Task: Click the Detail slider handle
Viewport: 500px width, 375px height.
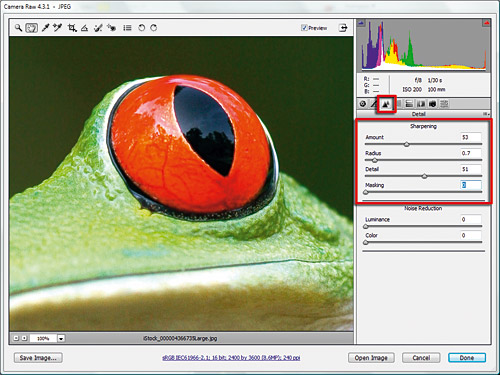Action: pos(424,176)
